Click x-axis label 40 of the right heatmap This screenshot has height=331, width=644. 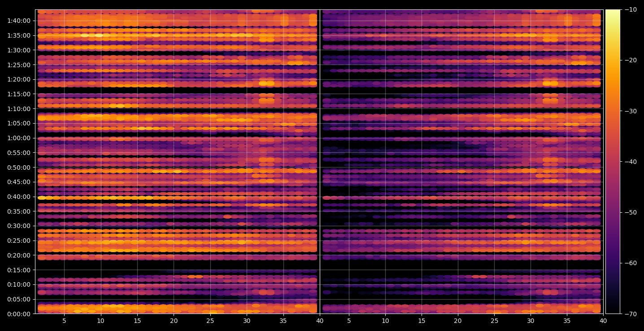(x=604, y=321)
